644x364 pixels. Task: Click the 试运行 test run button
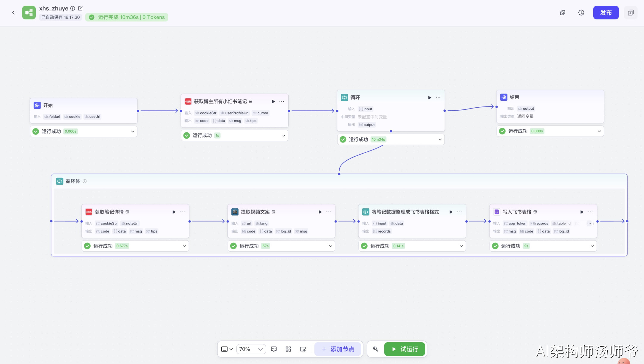click(405, 349)
